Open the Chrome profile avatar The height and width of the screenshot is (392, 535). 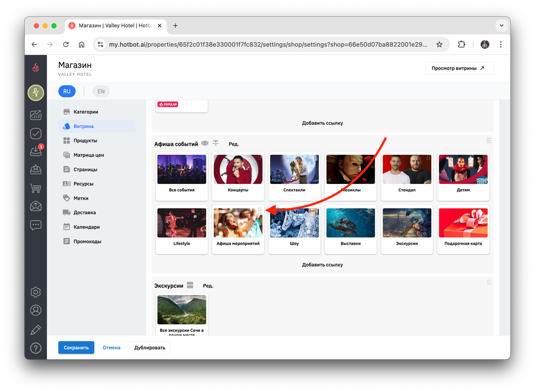(485, 44)
